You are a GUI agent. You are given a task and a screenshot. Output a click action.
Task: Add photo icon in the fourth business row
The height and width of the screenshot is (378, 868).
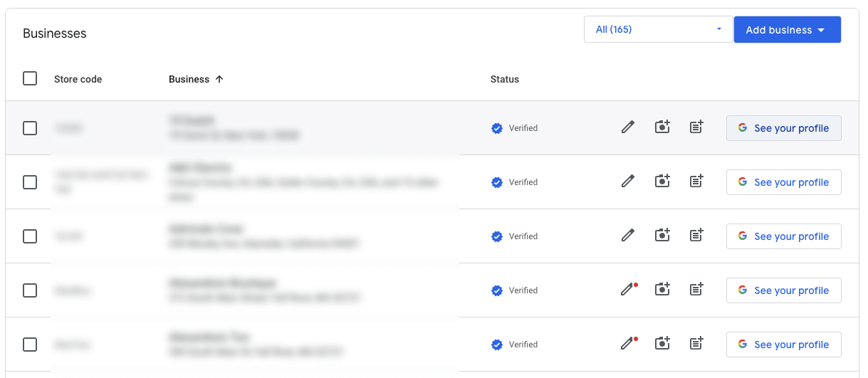[x=662, y=290]
